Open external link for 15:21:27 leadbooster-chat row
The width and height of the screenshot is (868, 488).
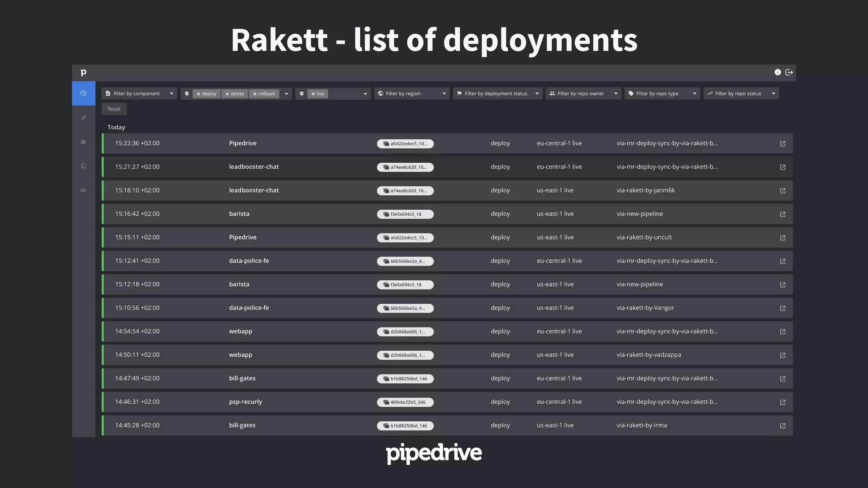pyautogui.click(x=783, y=167)
